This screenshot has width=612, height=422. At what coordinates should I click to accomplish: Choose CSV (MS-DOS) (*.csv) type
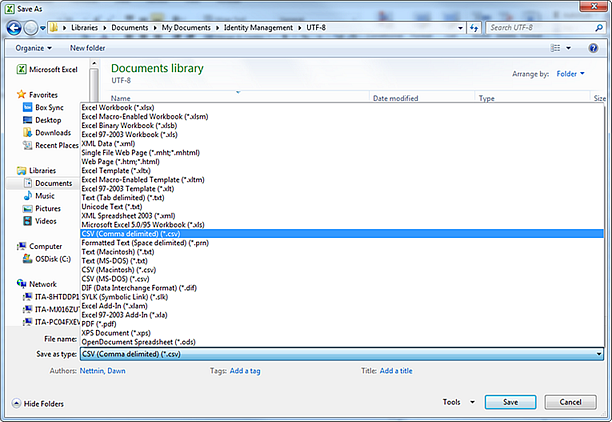pos(342,279)
